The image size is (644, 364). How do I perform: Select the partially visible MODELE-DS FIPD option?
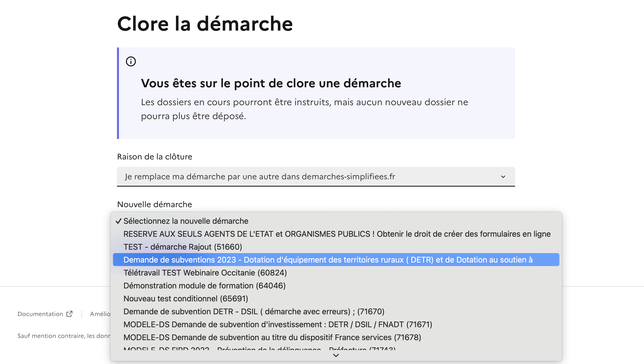(259, 348)
